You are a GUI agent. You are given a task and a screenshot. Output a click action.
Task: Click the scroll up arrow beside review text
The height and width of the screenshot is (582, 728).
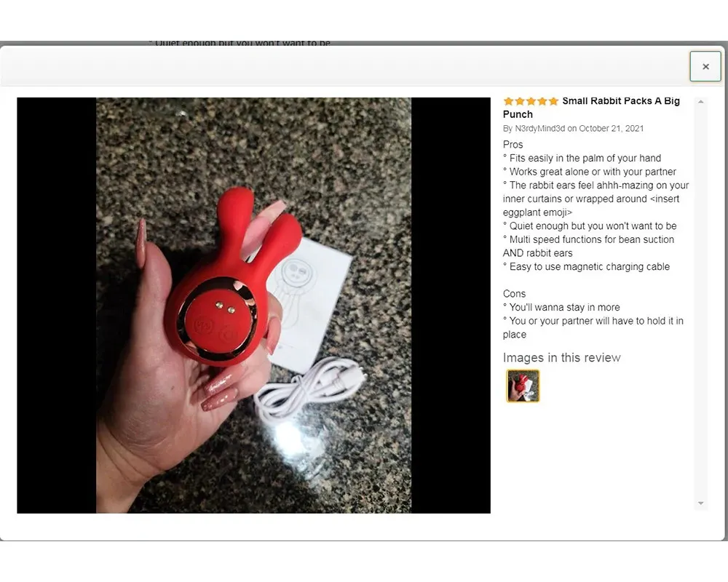tap(700, 102)
